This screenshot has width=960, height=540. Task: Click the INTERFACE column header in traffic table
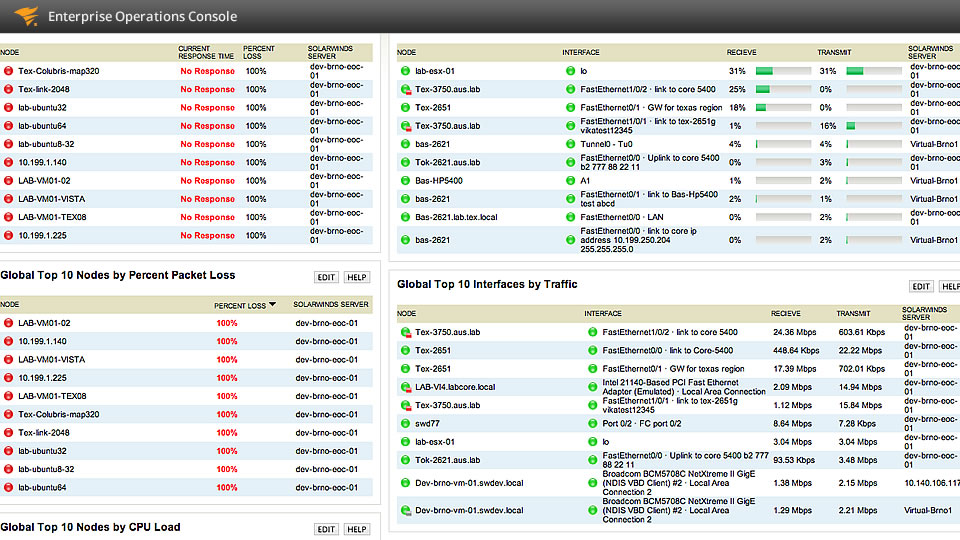602,313
